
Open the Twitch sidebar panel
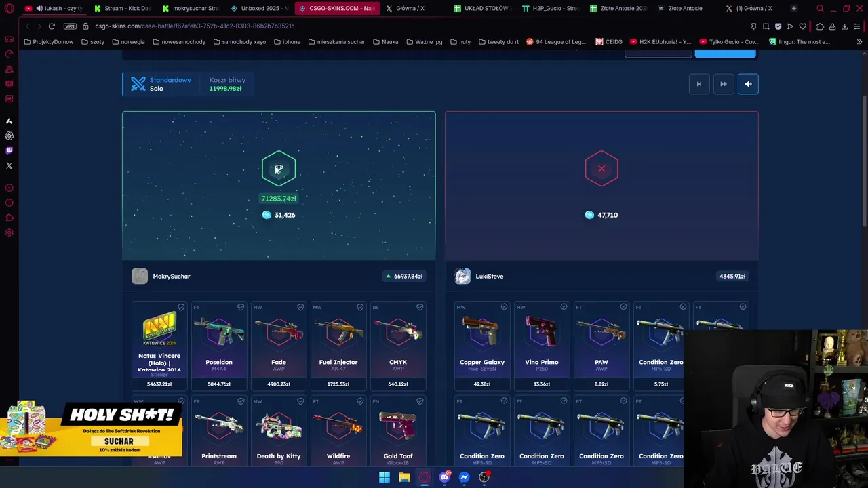pyautogui.click(x=9, y=150)
